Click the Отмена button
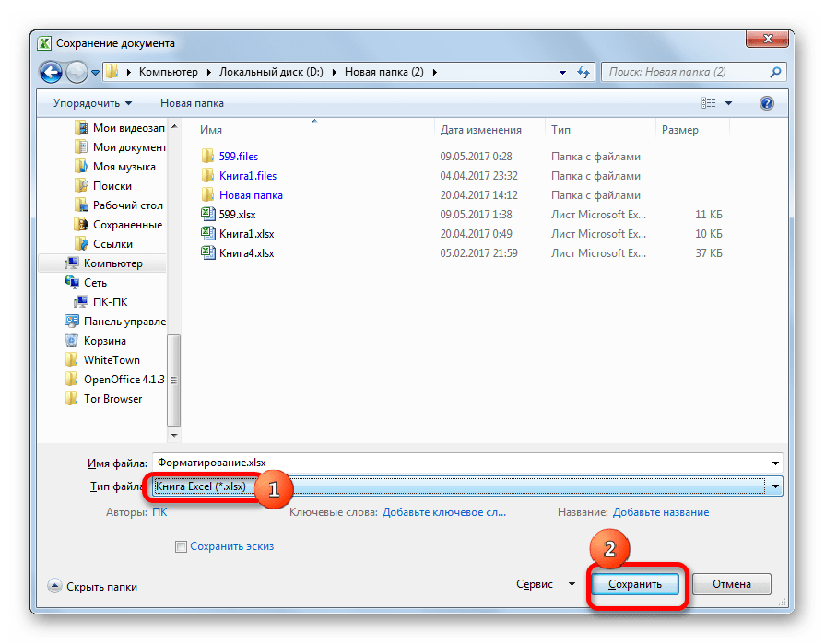The image size is (825, 644). [731, 584]
